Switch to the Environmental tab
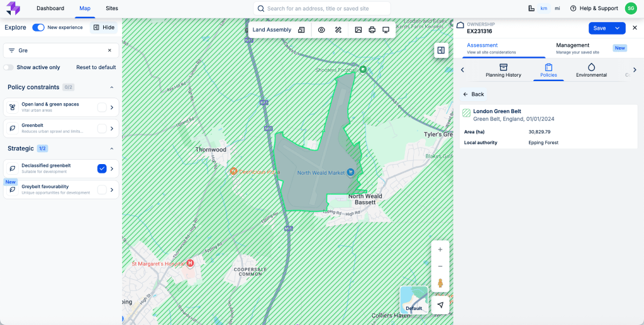The width and height of the screenshot is (644, 325). [x=591, y=70]
